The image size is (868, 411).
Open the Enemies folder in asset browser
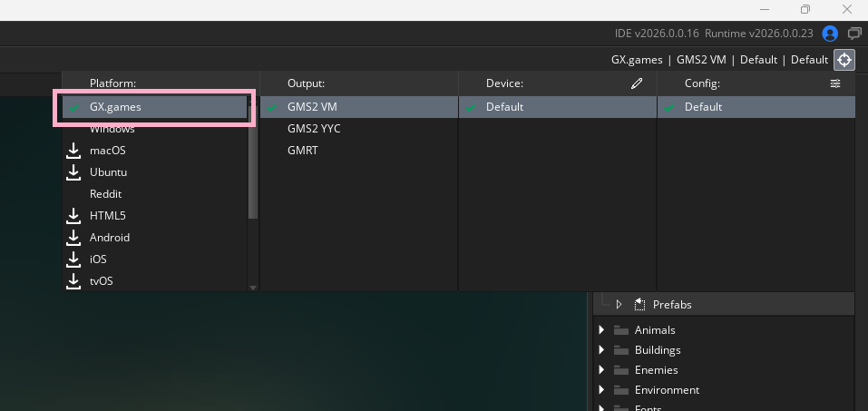pos(657,370)
